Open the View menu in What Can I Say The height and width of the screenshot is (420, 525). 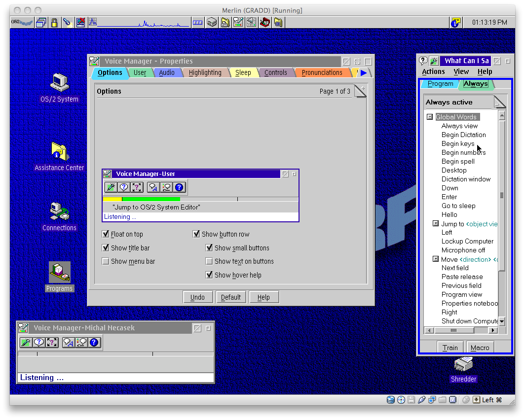[461, 71]
